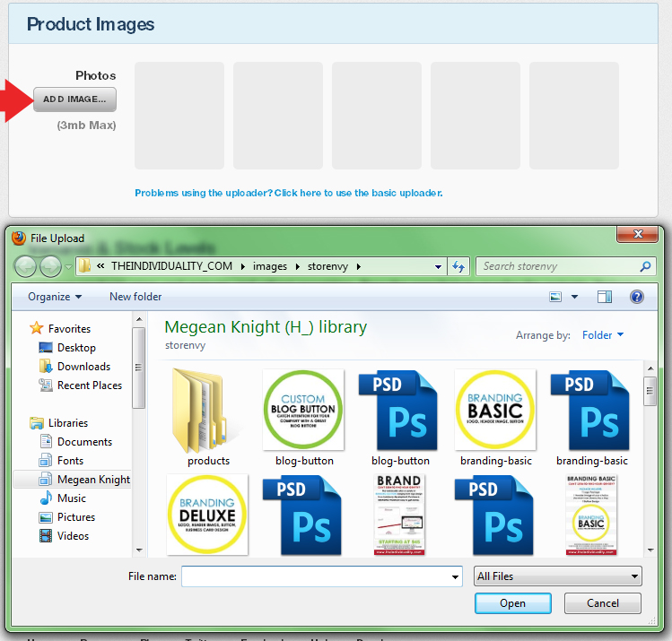Go forward with the Forward arrow button

(x=50, y=266)
